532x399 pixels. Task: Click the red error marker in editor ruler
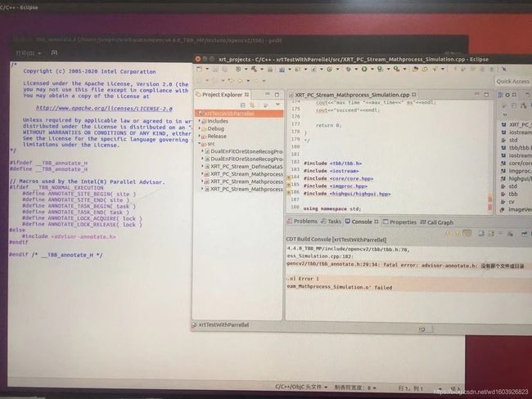pyautogui.click(x=489, y=198)
